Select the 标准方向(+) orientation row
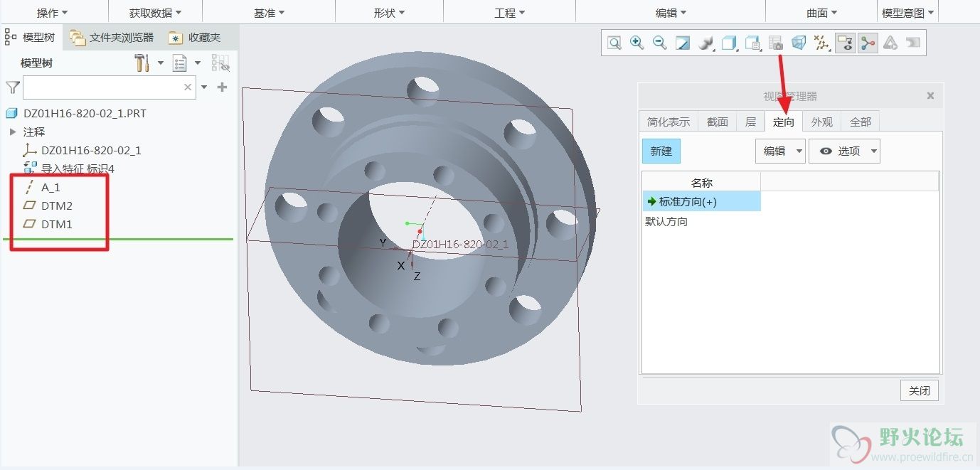Screen dimensions: 980x470 (702, 202)
